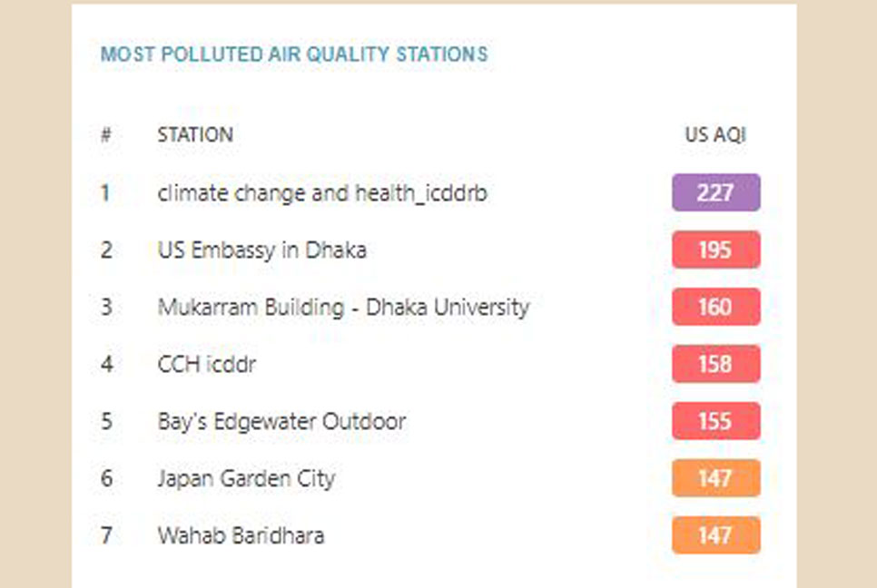Select Wahab Baridhara station

[241, 535]
